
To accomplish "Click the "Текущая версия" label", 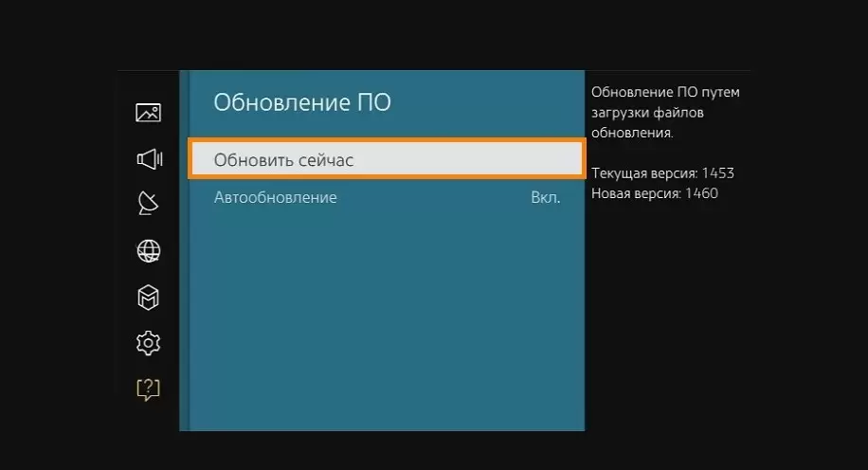I will click(643, 173).
